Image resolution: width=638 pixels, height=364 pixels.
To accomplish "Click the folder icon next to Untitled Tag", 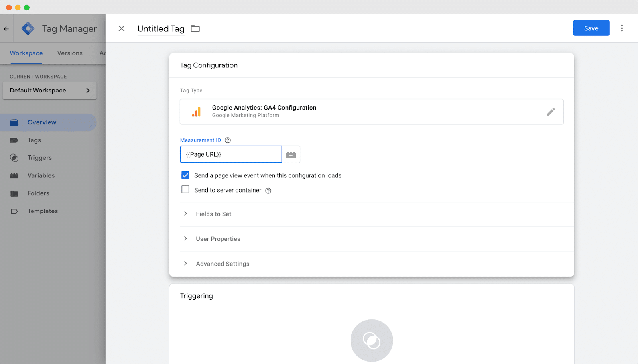I will click(195, 29).
